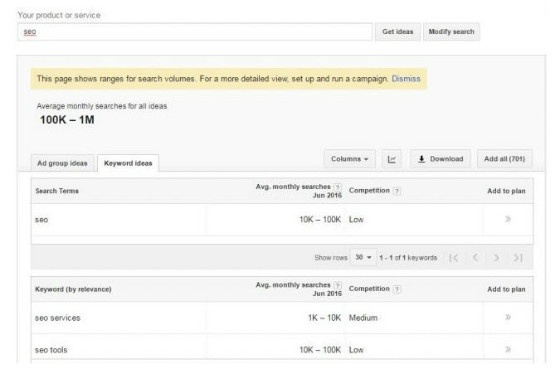Click the Get ideas button
Viewport: 560px width, 369px height.
(398, 32)
